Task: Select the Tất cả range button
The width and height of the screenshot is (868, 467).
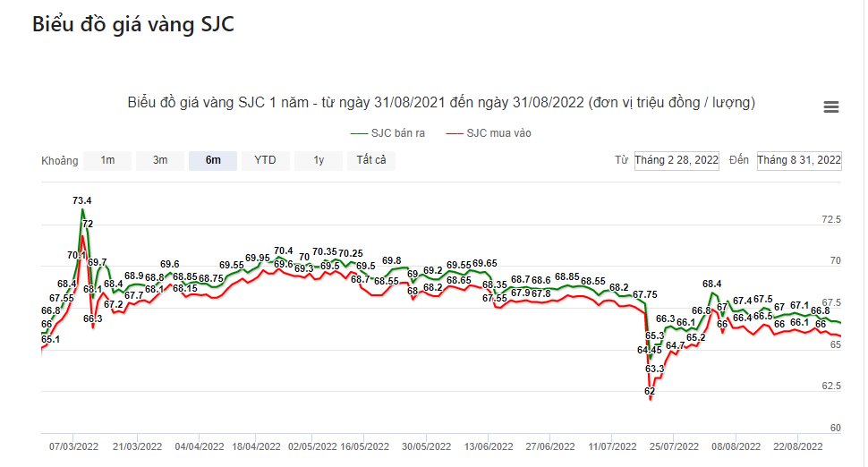Action: (370, 160)
